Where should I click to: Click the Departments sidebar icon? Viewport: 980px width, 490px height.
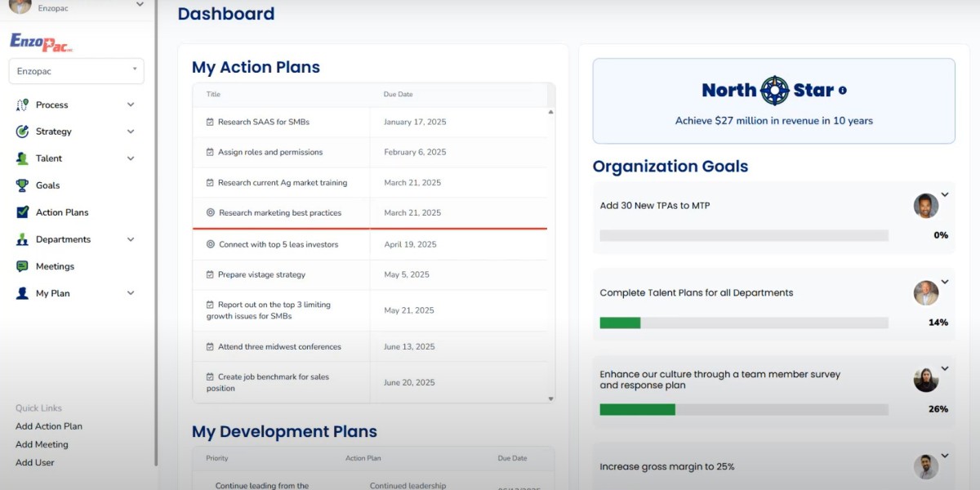[22, 239]
